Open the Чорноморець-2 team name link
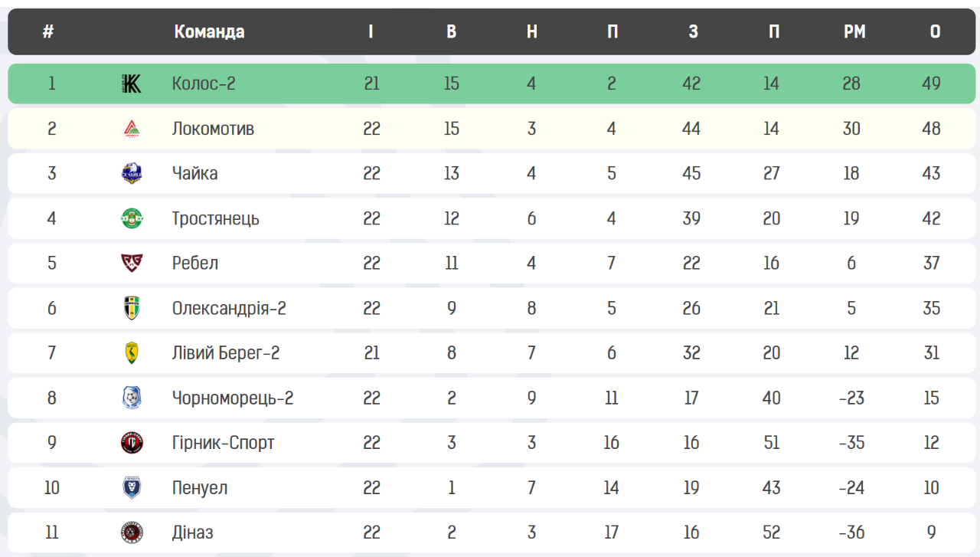980x557 pixels. (233, 398)
